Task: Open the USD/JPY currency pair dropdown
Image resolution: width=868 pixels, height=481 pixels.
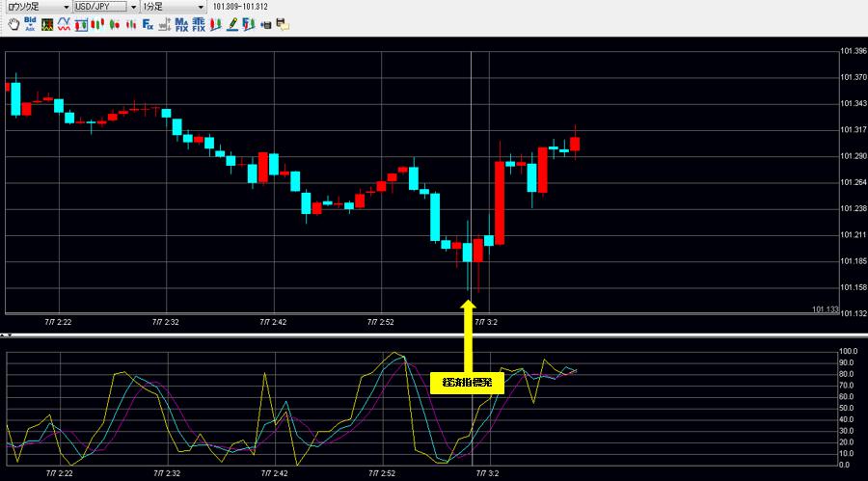Action: (133, 7)
